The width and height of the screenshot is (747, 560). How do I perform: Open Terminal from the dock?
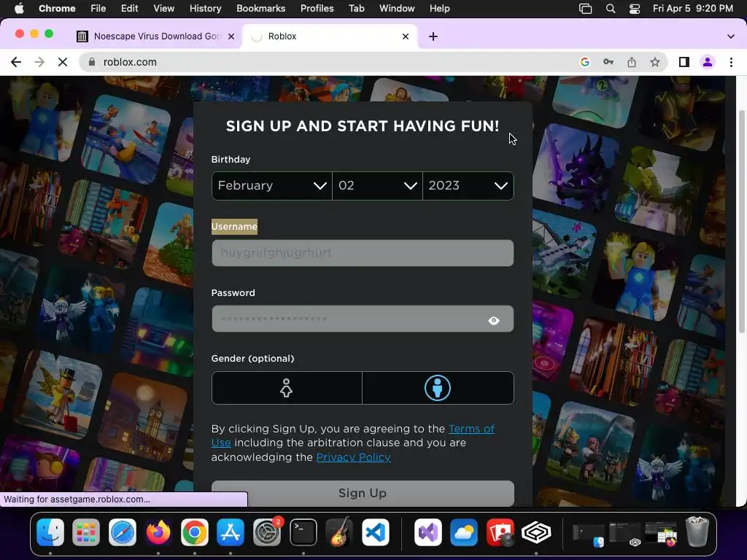(x=303, y=532)
